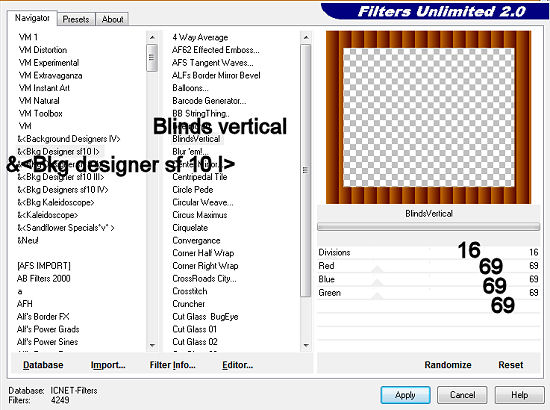Open the Presets tab
Screen dimensions: 550x410
pos(76,19)
